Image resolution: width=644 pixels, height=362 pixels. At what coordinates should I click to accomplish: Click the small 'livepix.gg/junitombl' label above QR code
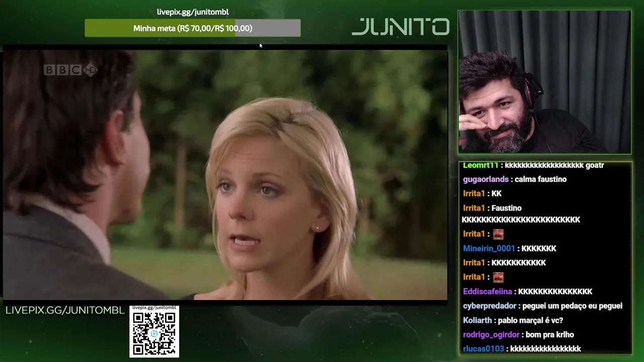pyautogui.click(x=154, y=308)
